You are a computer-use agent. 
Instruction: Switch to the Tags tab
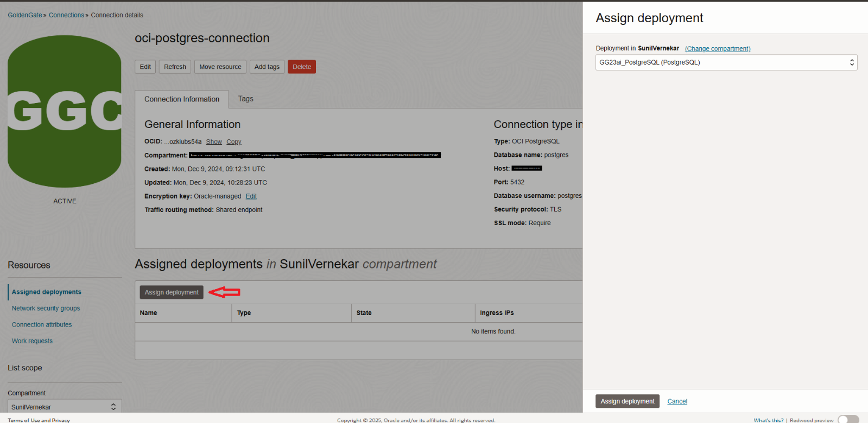pos(245,99)
